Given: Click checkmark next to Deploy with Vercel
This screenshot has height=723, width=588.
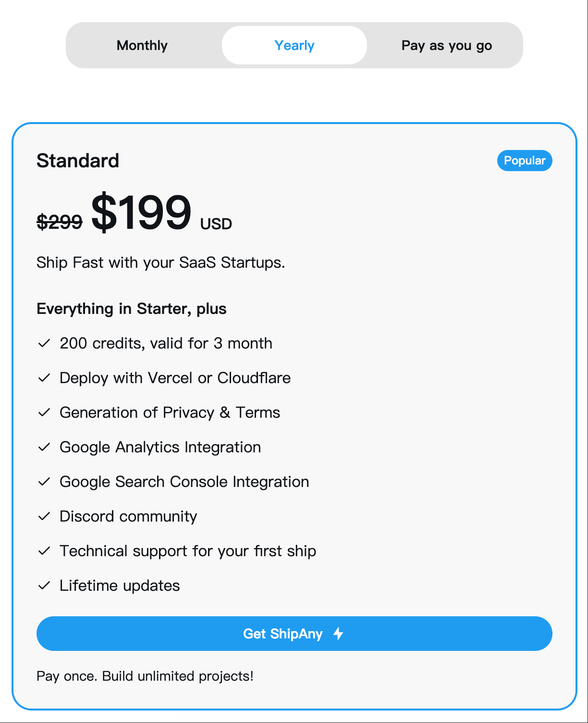Looking at the screenshot, I should [44, 378].
